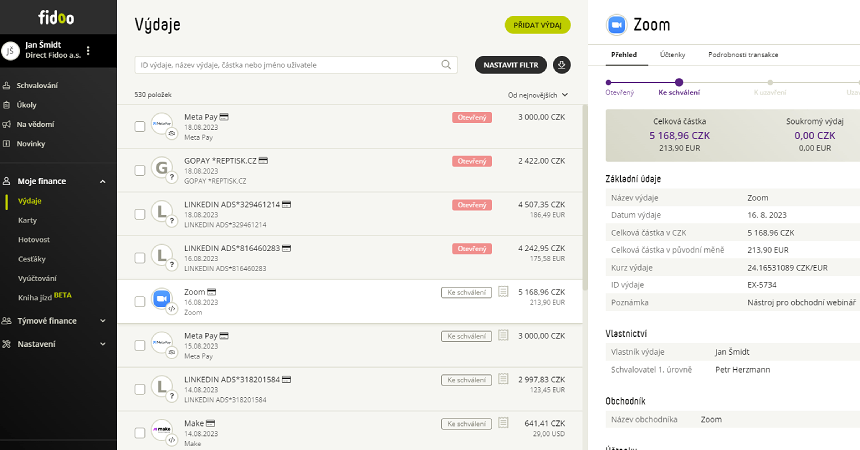Open Novinky in the sidebar

point(31,144)
